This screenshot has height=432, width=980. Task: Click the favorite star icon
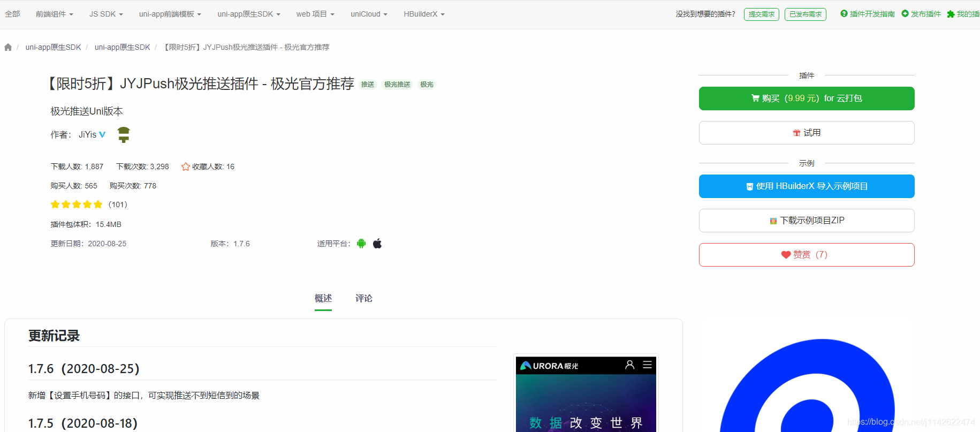click(x=186, y=166)
